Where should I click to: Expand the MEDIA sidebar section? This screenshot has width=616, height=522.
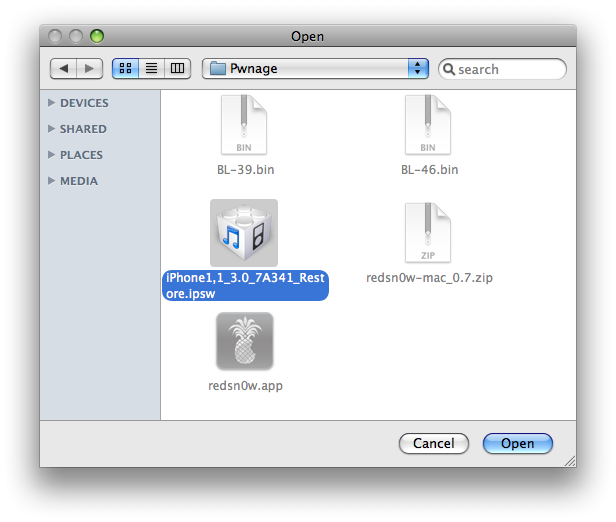(51, 181)
